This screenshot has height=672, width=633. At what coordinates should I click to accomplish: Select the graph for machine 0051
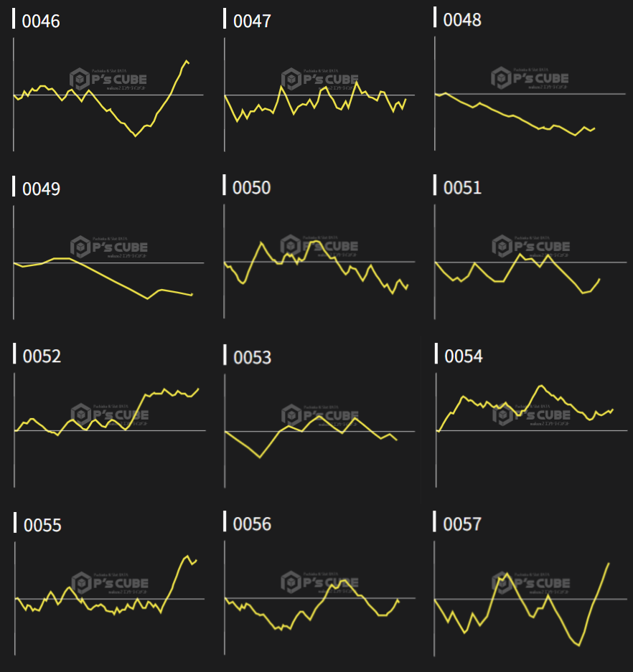click(530, 262)
